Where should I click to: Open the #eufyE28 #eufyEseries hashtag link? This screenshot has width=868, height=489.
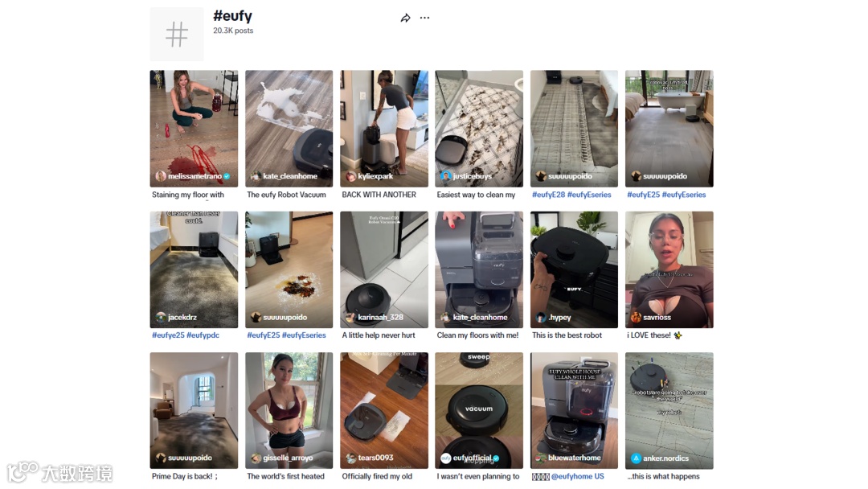point(571,195)
